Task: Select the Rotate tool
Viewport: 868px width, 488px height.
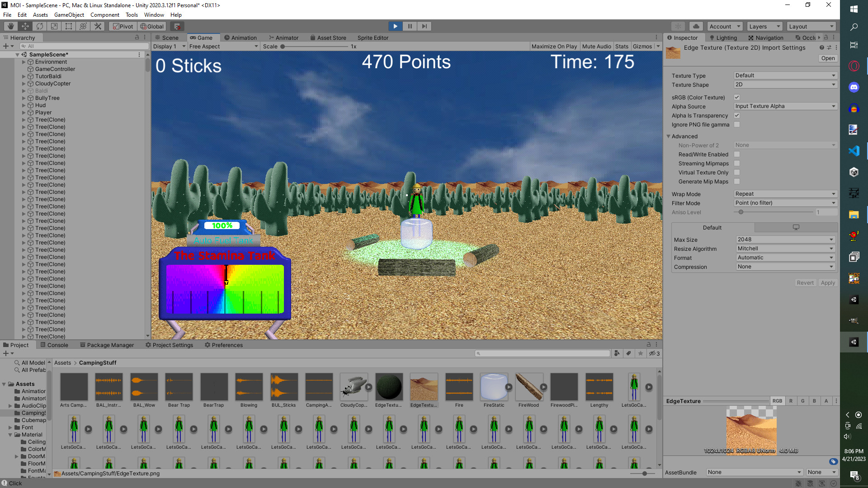Action: pos(40,26)
